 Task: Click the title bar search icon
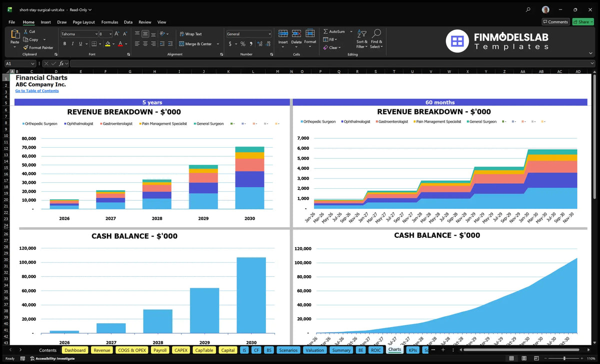(x=528, y=9)
